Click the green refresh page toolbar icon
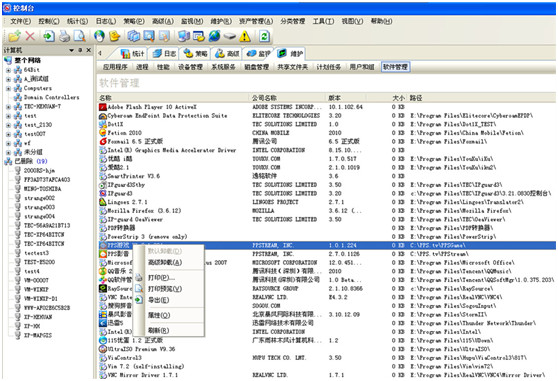 264,36
